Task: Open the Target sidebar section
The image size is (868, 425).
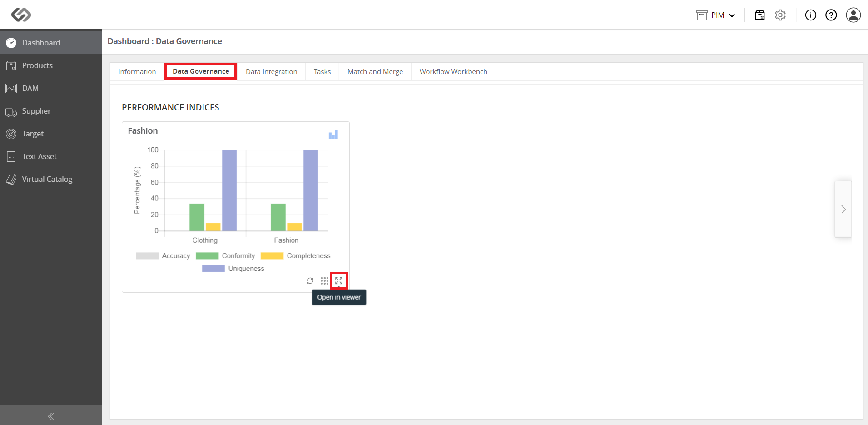Action: pyautogui.click(x=51, y=134)
